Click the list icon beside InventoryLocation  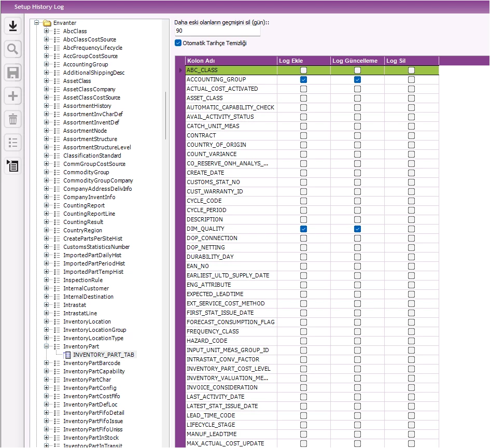tap(57, 321)
